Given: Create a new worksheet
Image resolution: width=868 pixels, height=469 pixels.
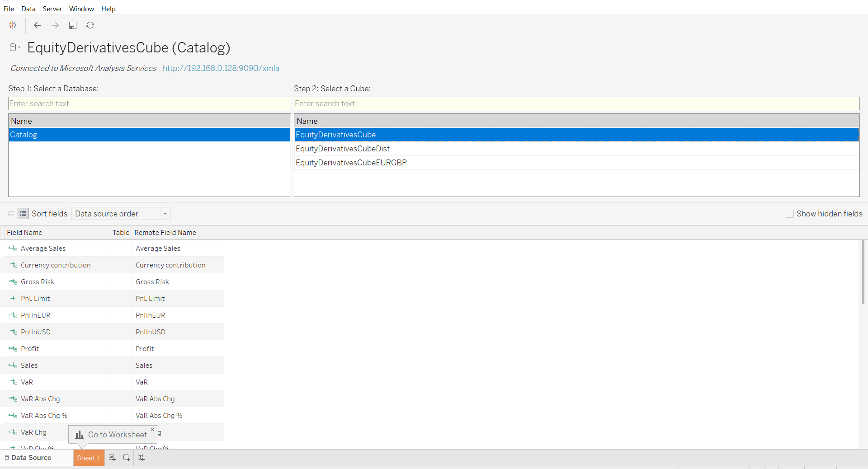Looking at the screenshot, I should [x=112, y=458].
